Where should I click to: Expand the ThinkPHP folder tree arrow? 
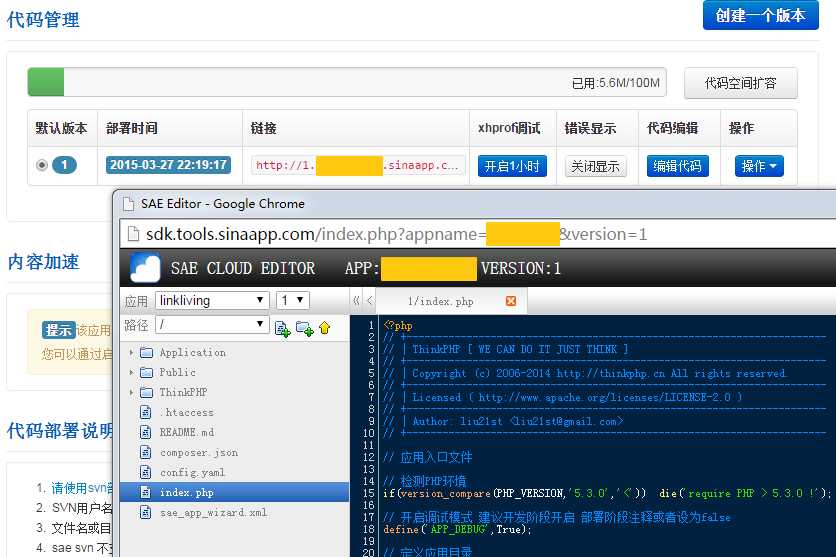click(131, 392)
